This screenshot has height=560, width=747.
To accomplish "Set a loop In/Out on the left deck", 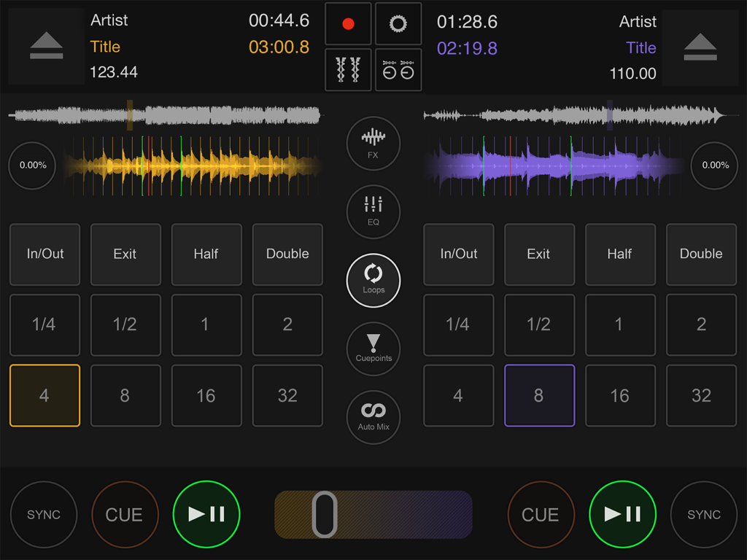I will click(44, 254).
